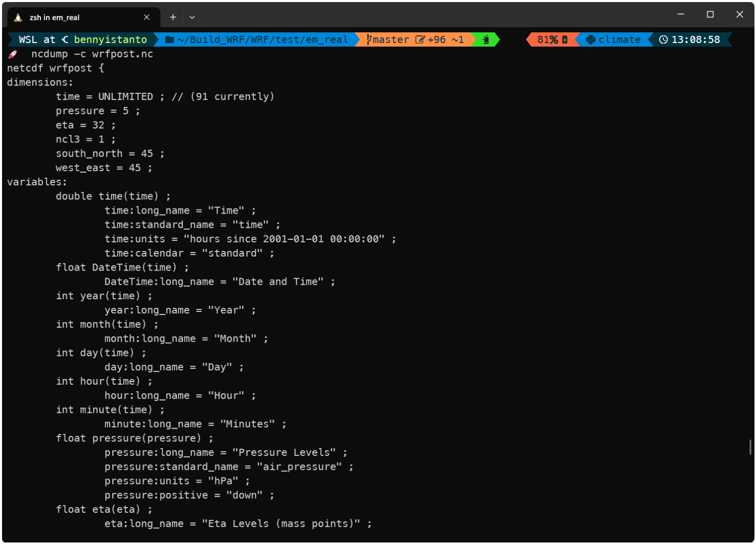Click the pencil edit icon in the git segment

tap(421, 39)
